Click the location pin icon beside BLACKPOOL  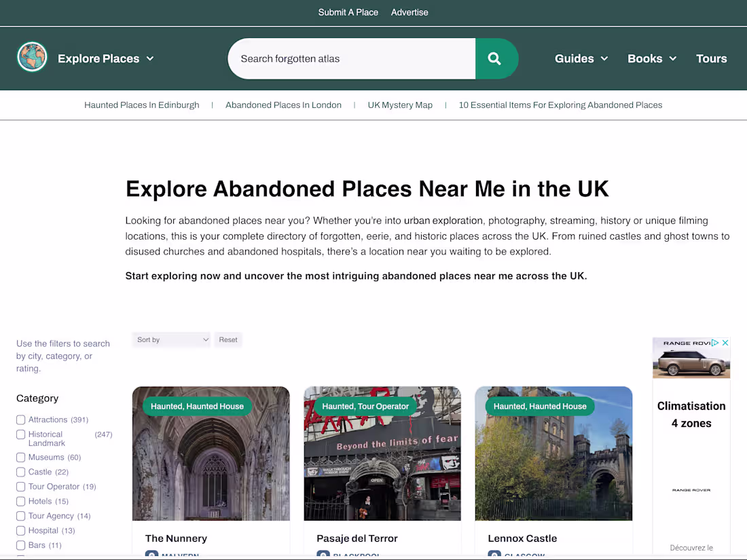tap(323, 555)
